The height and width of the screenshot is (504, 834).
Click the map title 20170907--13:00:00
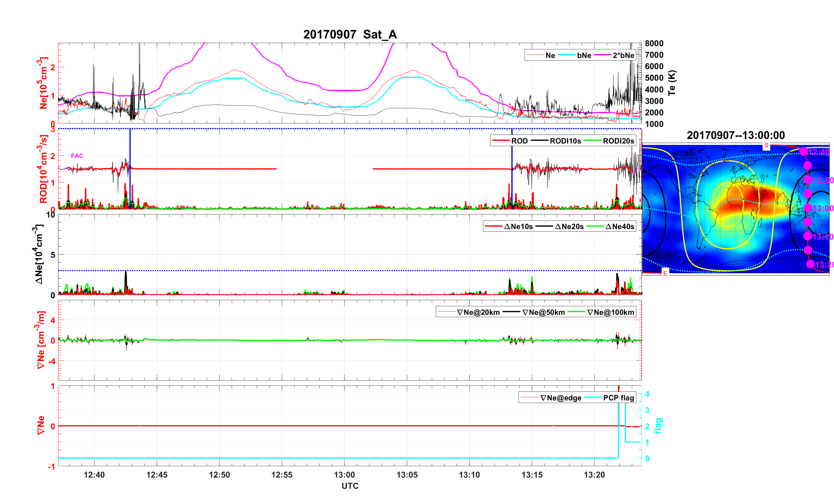735,135
